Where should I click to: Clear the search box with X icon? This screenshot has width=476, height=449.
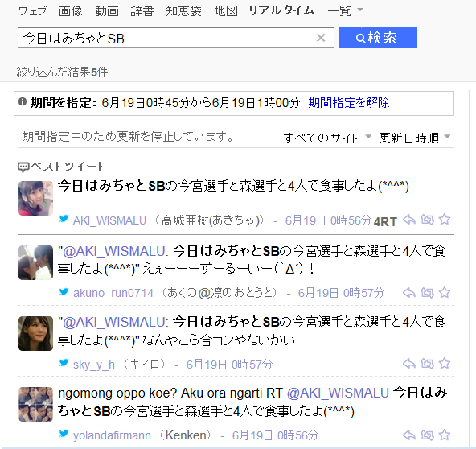321,38
